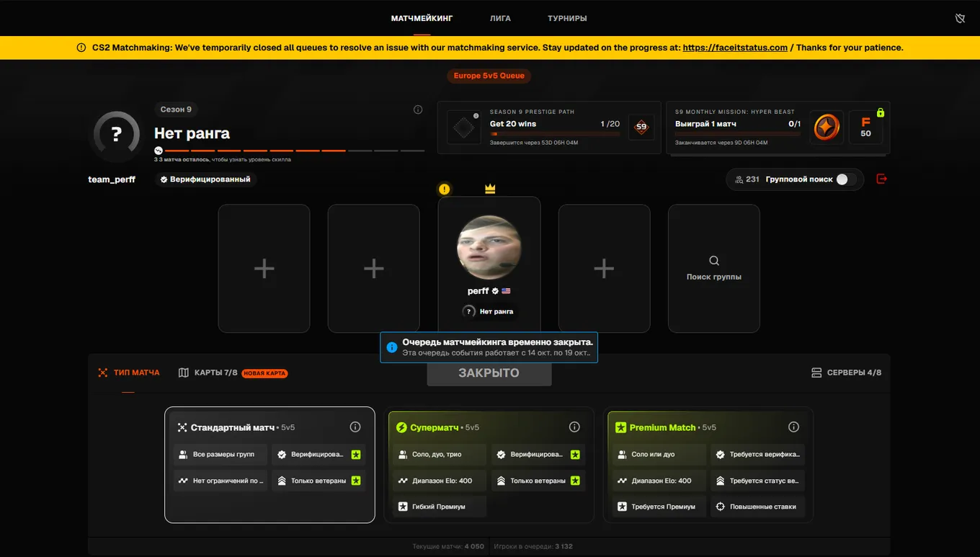Click the ЗАКРЫТО button
Image resolution: width=980 pixels, height=557 pixels.
coord(489,373)
